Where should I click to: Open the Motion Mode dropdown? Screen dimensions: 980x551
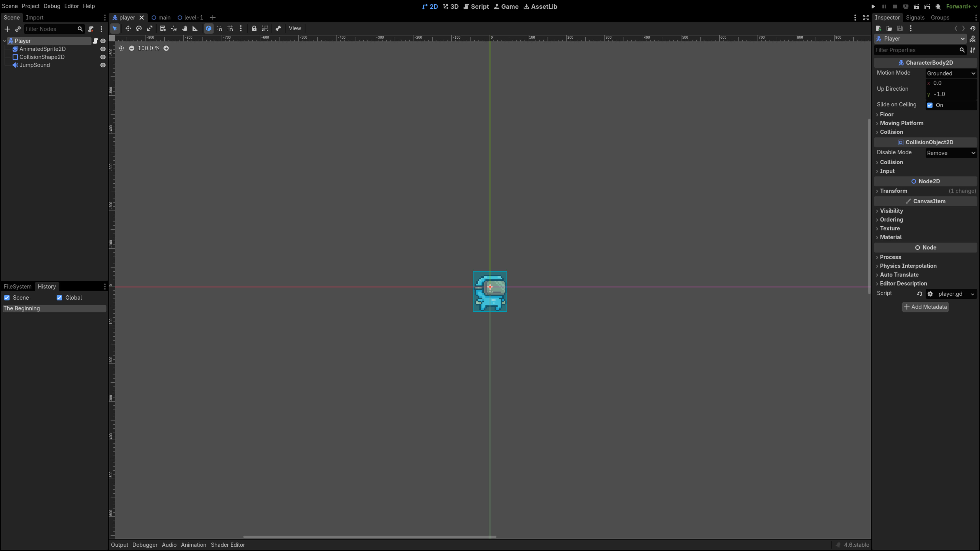point(951,73)
